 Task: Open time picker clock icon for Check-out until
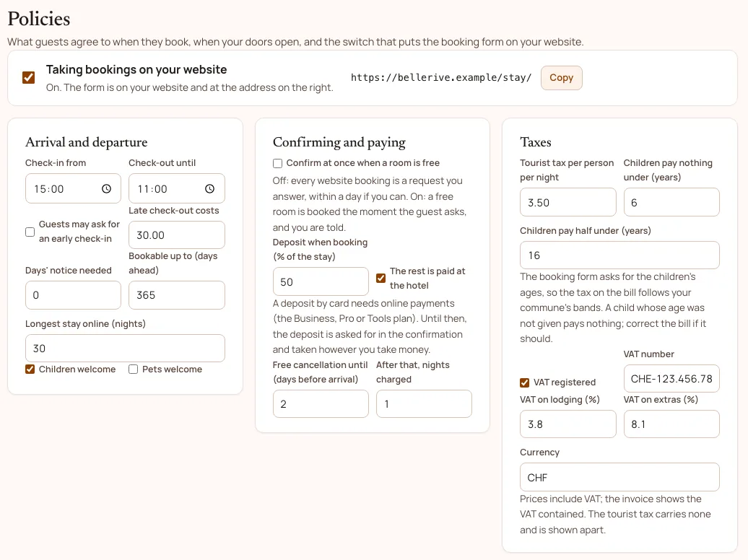[x=209, y=189]
